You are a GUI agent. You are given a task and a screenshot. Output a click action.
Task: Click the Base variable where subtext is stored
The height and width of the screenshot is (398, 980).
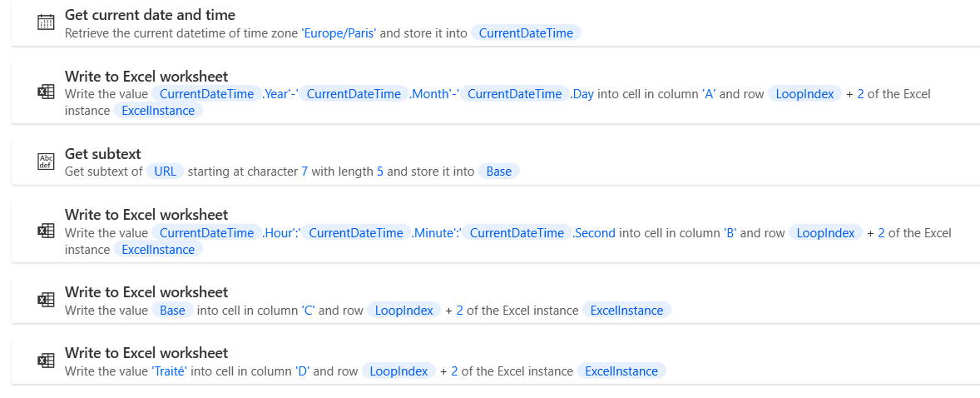click(499, 172)
